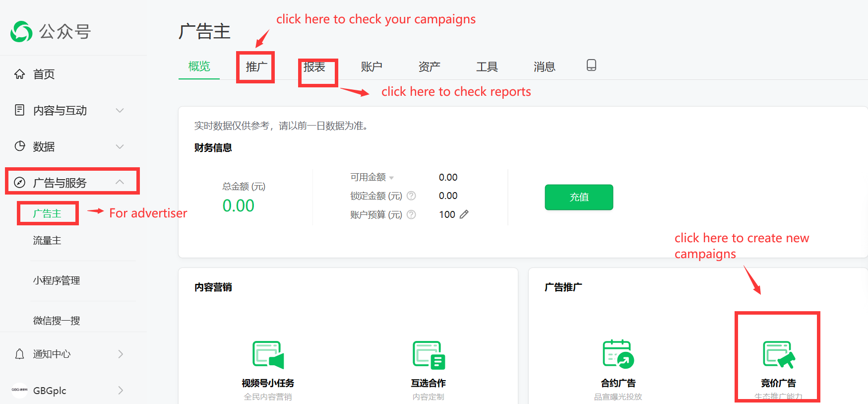Switch to the 工具 tab
Screen dimensions: 868x404
pyautogui.click(x=487, y=67)
